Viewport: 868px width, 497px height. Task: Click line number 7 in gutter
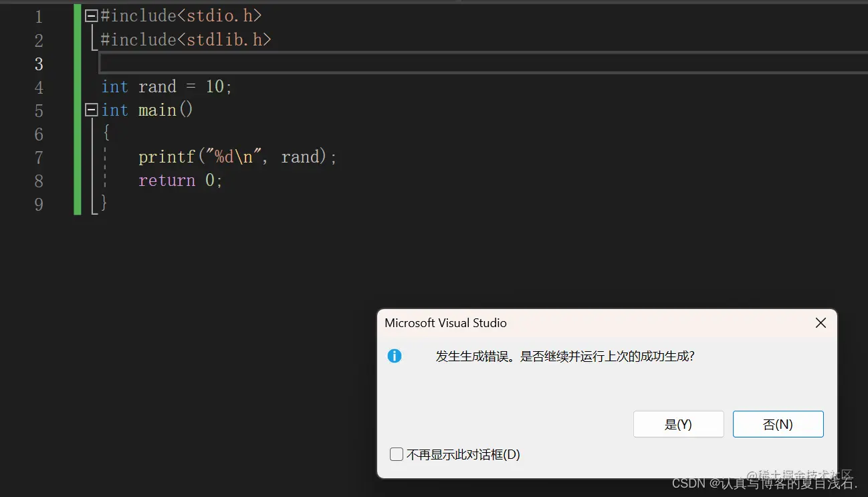point(39,157)
